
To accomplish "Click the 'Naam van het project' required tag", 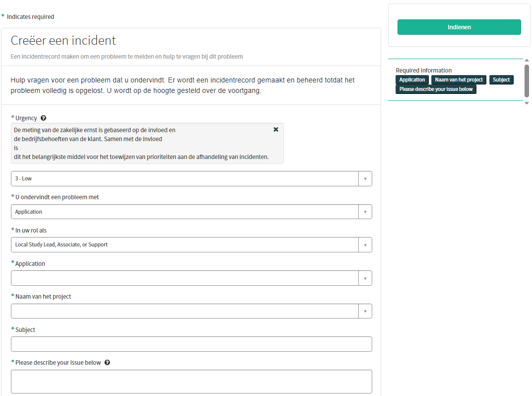I will [459, 80].
